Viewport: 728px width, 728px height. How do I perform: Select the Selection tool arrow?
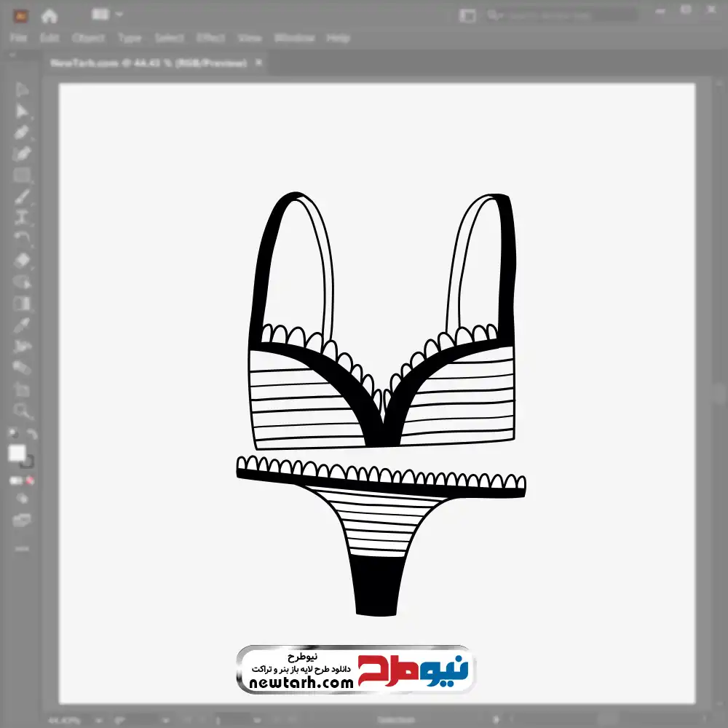[22, 90]
